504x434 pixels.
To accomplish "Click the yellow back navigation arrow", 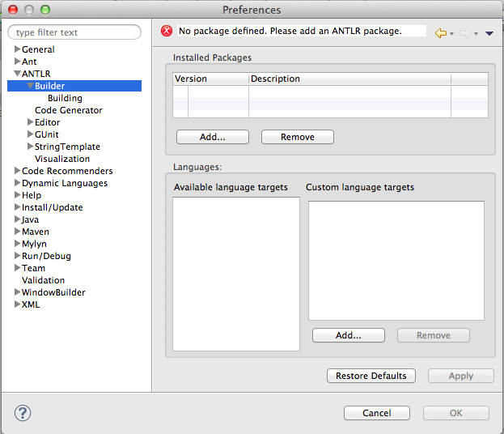I will pyautogui.click(x=441, y=33).
